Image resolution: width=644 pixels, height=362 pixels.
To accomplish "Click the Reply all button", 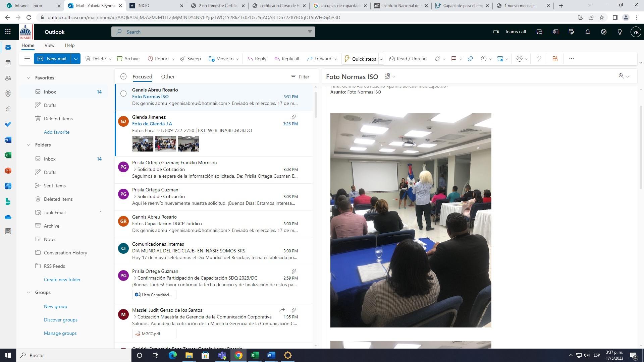I will (x=287, y=59).
